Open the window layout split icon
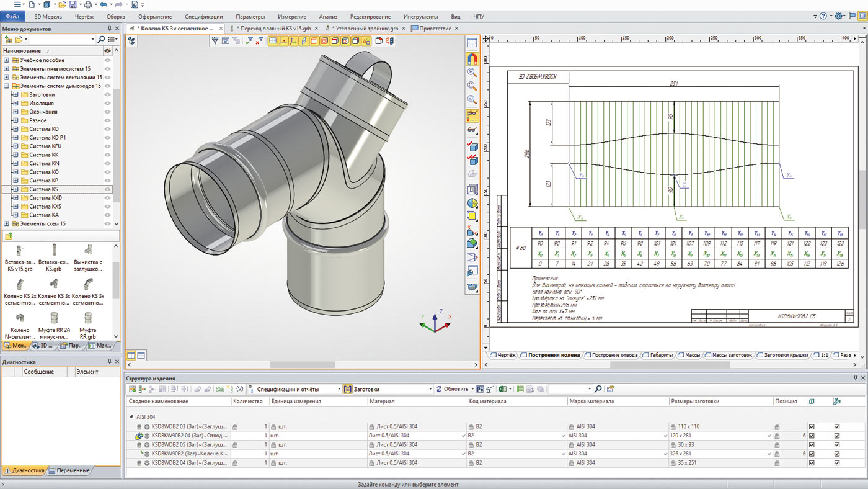Viewport: 868px width, 489px height. tap(472, 43)
